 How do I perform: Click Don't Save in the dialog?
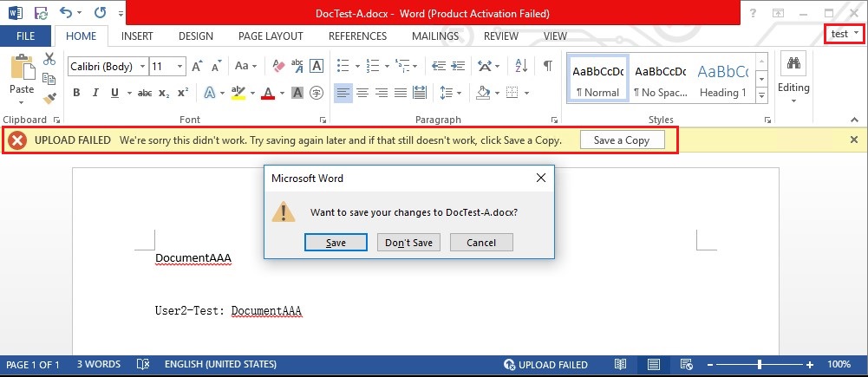[408, 243]
